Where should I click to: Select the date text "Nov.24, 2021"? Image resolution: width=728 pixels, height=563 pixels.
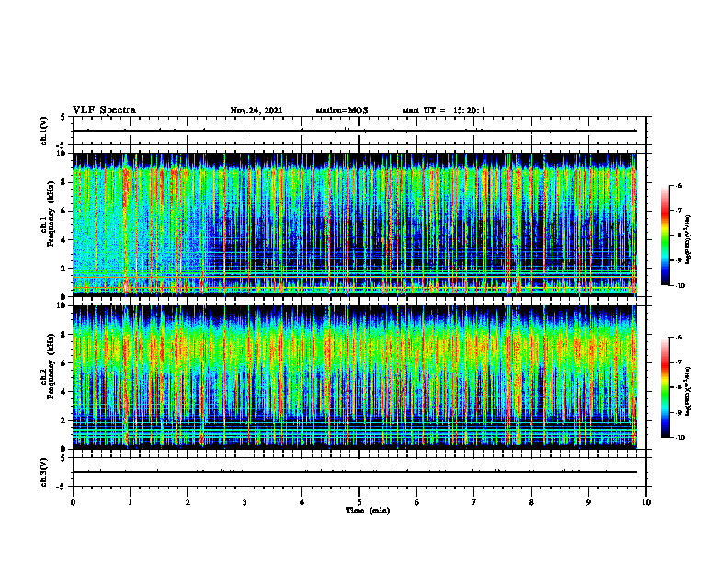pos(256,110)
